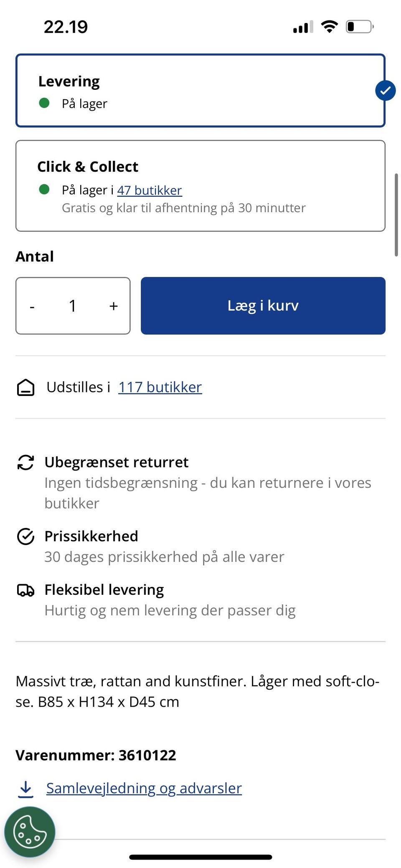Increase quantity with plus button
Image resolution: width=401 pixels, height=868 pixels.
[x=114, y=306]
